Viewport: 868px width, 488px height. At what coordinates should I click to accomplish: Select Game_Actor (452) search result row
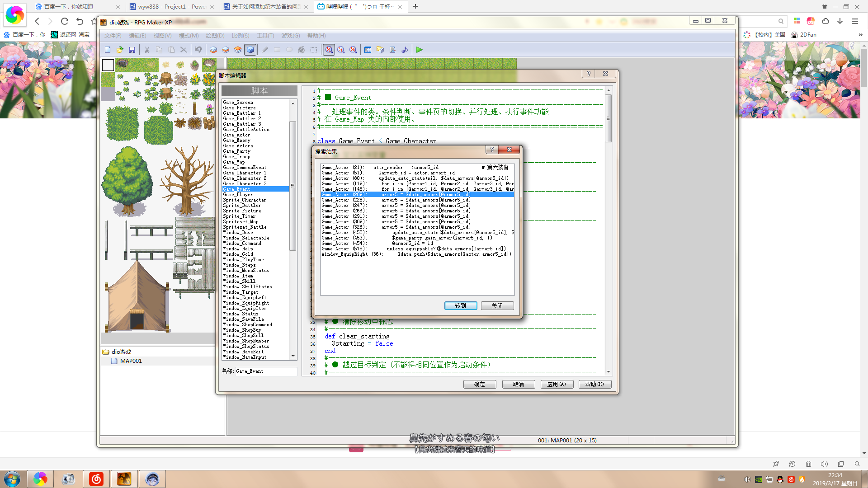click(x=417, y=233)
